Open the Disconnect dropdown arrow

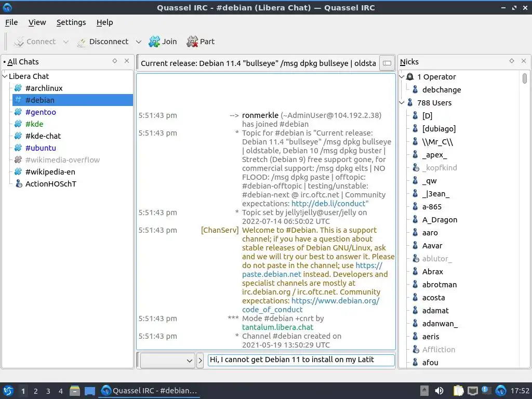[138, 42]
